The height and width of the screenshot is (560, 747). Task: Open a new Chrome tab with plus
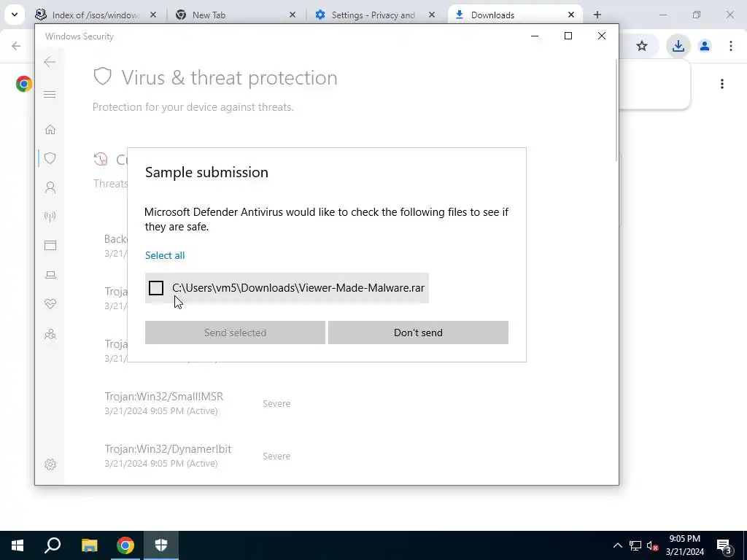click(597, 15)
